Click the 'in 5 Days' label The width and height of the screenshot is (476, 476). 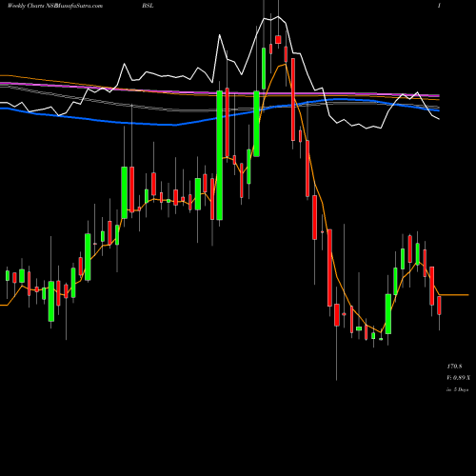coord(457,389)
